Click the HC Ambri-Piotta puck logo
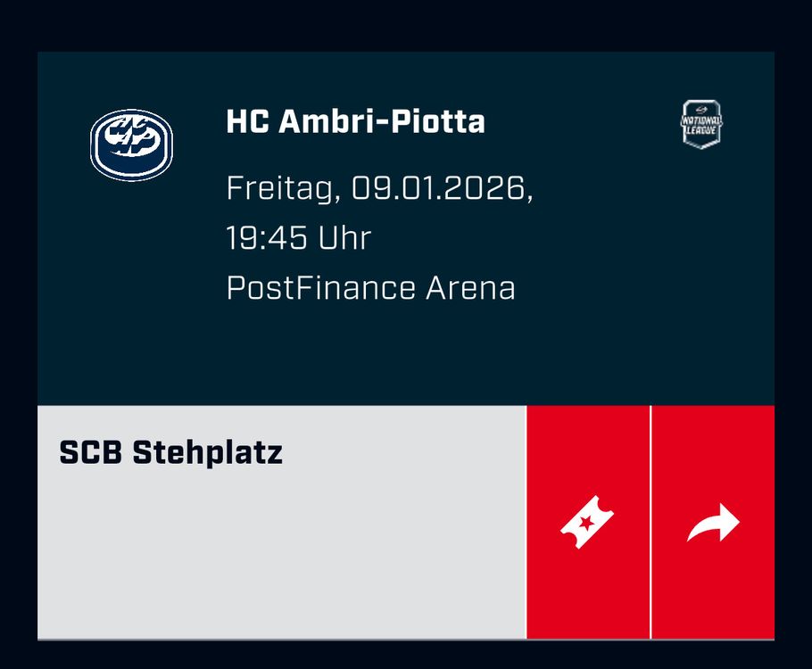This screenshot has width=812, height=669. 131,145
